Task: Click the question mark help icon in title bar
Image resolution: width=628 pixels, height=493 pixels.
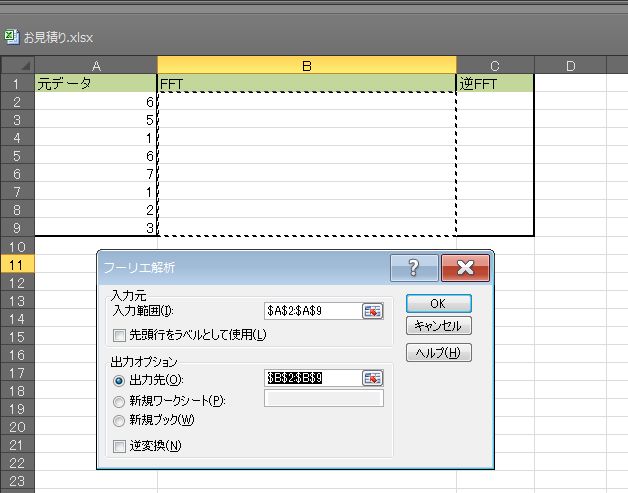Action: (414, 267)
